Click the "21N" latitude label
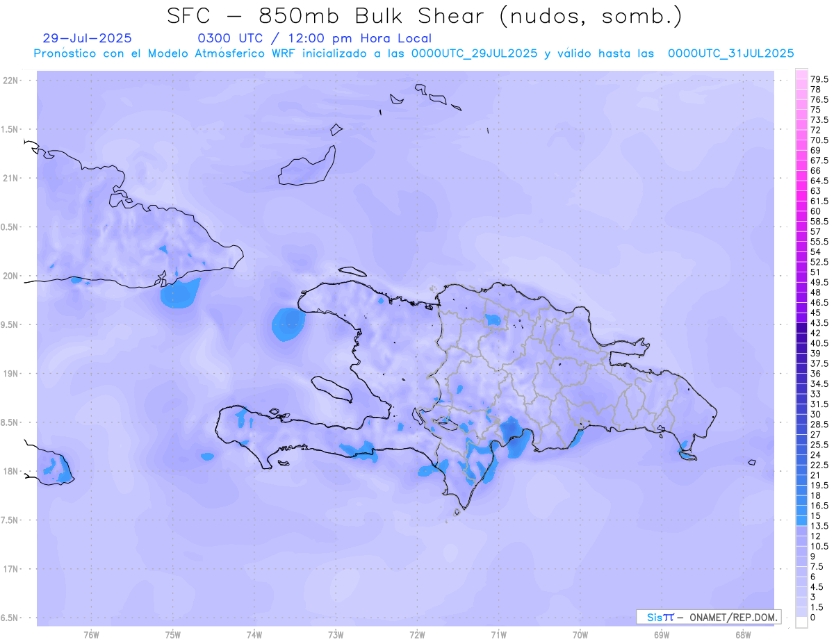834x644 pixels. click(10, 179)
